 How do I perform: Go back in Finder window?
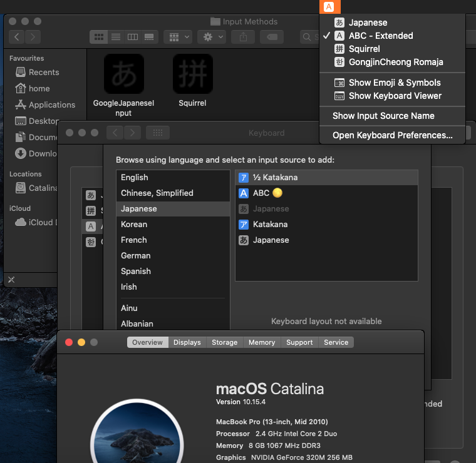click(17, 37)
